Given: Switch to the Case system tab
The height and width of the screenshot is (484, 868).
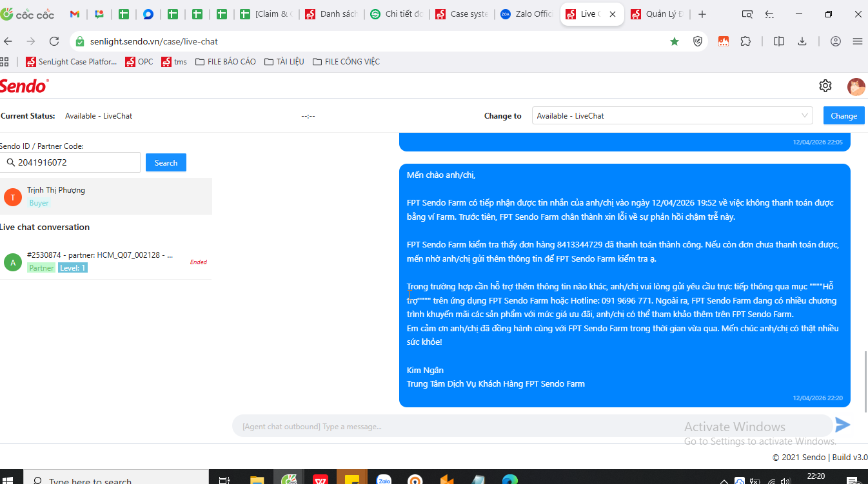Looking at the screenshot, I should [462, 14].
